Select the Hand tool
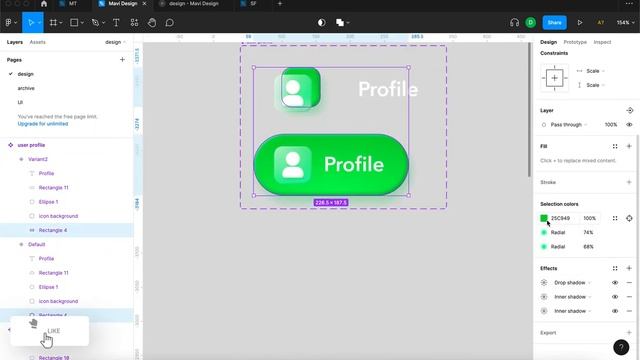This screenshot has height=360, width=640. (152, 23)
